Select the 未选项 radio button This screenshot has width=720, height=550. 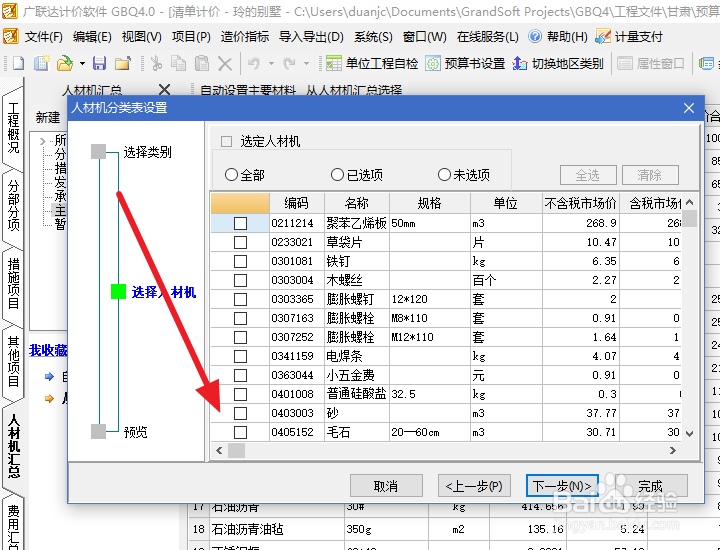pyautogui.click(x=444, y=174)
